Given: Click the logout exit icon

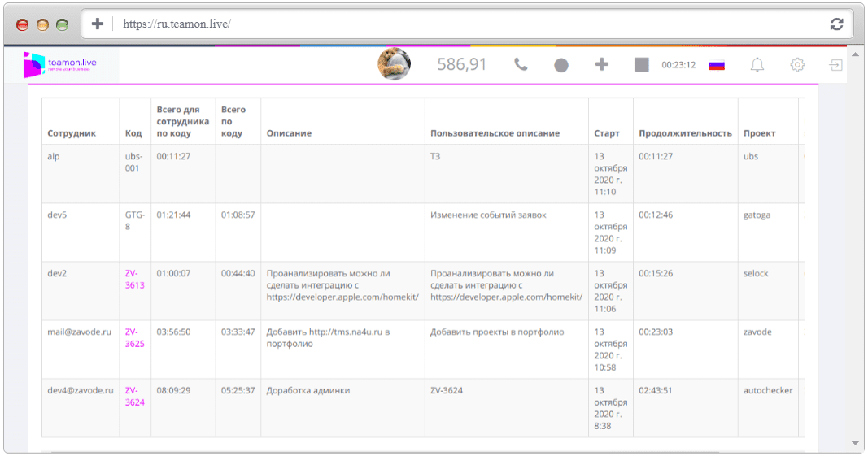Looking at the screenshot, I should (x=836, y=65).
